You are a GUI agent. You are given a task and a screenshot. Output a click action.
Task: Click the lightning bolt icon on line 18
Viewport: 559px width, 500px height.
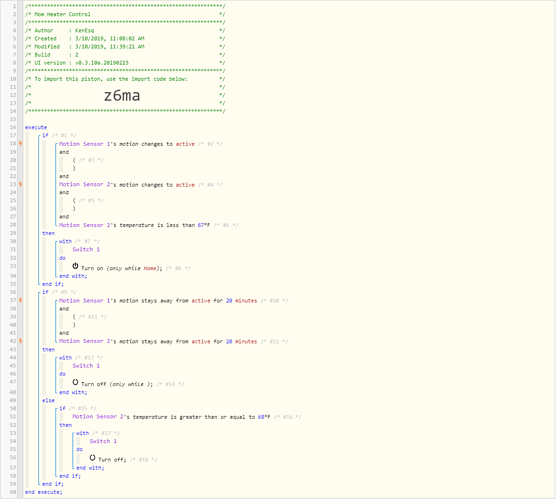tap(21, 144)
